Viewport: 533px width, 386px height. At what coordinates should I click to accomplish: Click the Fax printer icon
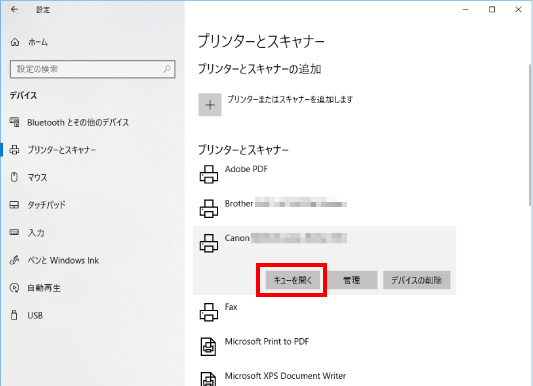[209, 312]
